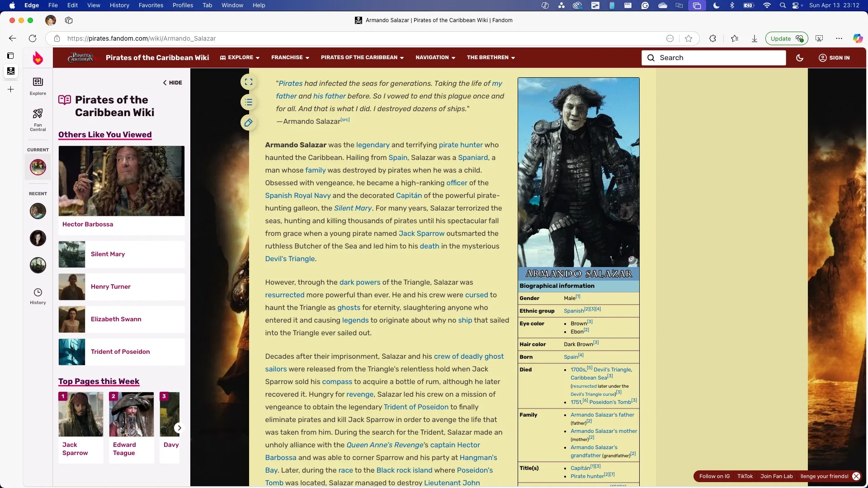Open the Favorites menu in the menu bar
The image size is (868, 488).
coord(151,5)
